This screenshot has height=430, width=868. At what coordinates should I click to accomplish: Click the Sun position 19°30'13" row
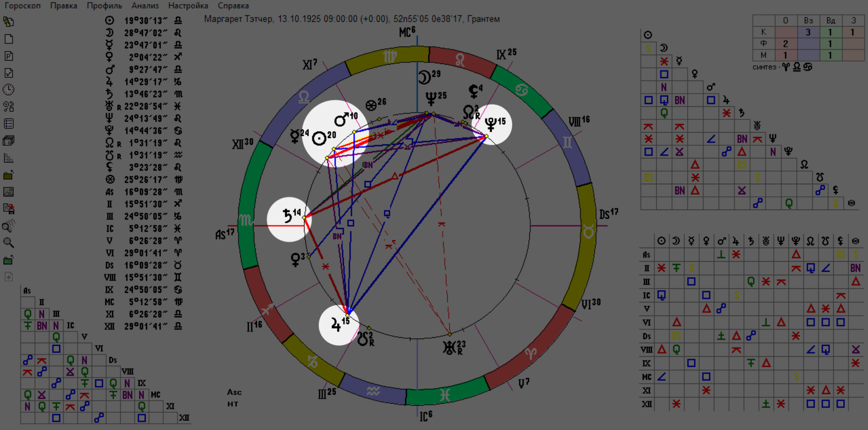point(143,20)
